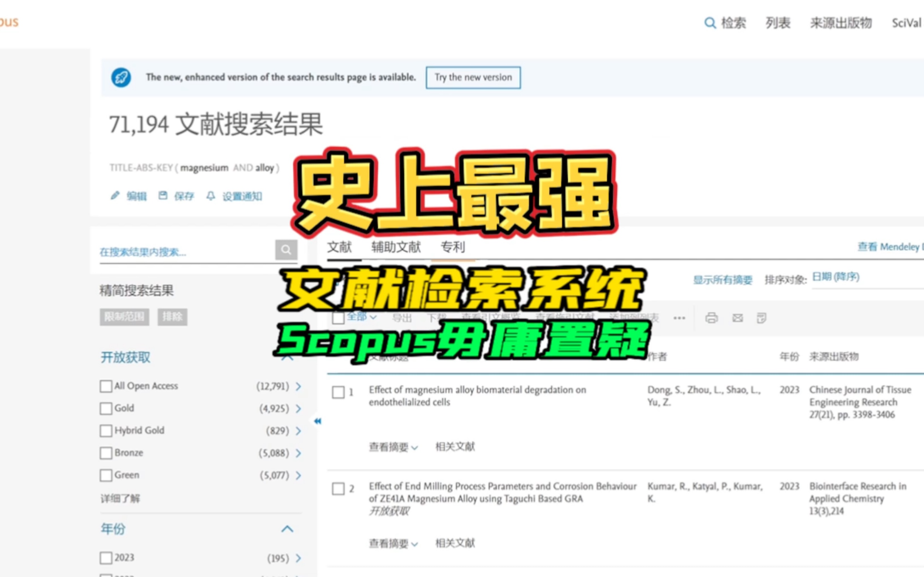
Task: Open 来源出版物 in the top navigation
Action: click(841, 23)
